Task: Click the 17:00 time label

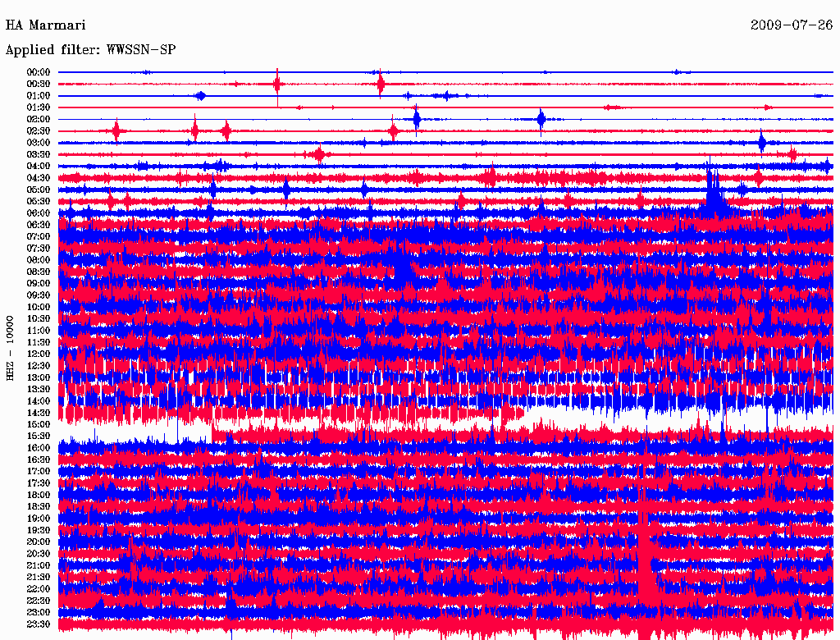Action: [39, 472]
